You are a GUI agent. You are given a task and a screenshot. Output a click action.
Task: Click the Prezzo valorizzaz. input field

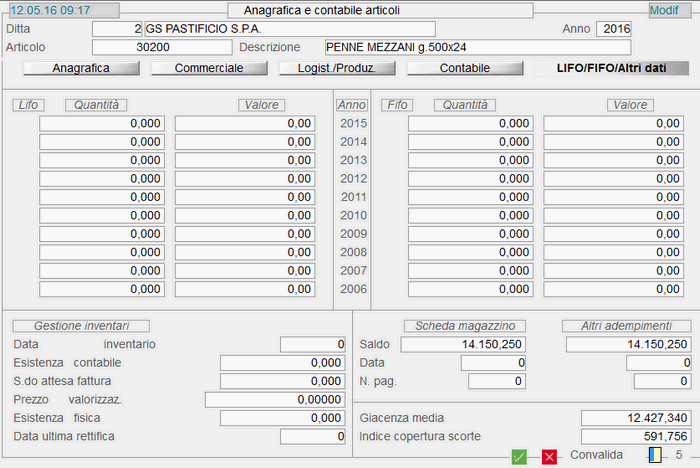point(274,400)
